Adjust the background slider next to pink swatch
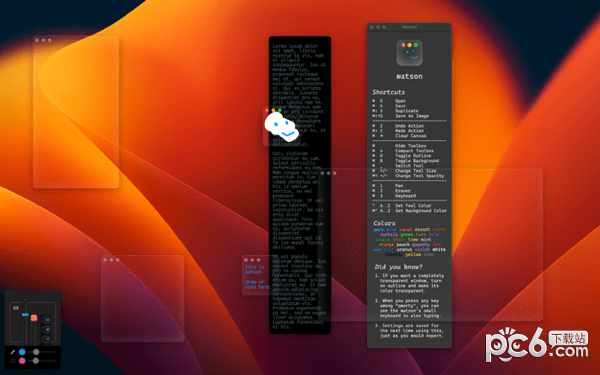 click(x=42, y=360)
